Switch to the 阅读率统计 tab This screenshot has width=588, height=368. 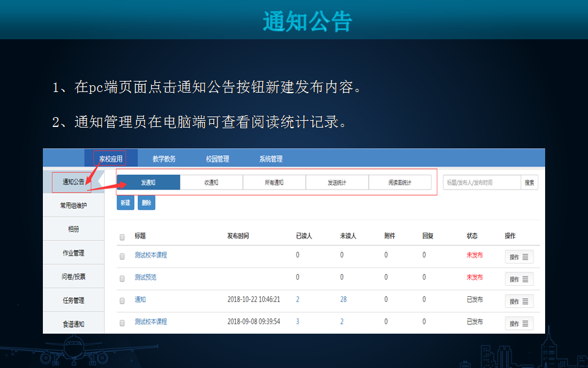(400, 183)
